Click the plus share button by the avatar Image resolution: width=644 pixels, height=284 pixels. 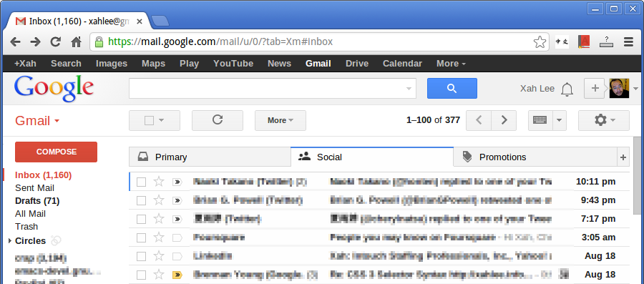(595, 88)
